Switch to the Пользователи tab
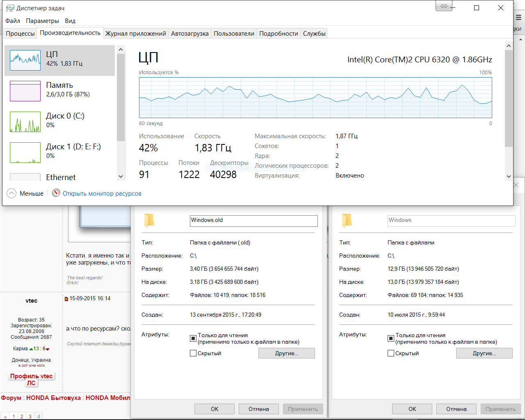Screen dimensions: 525x420 coord(234,34)
